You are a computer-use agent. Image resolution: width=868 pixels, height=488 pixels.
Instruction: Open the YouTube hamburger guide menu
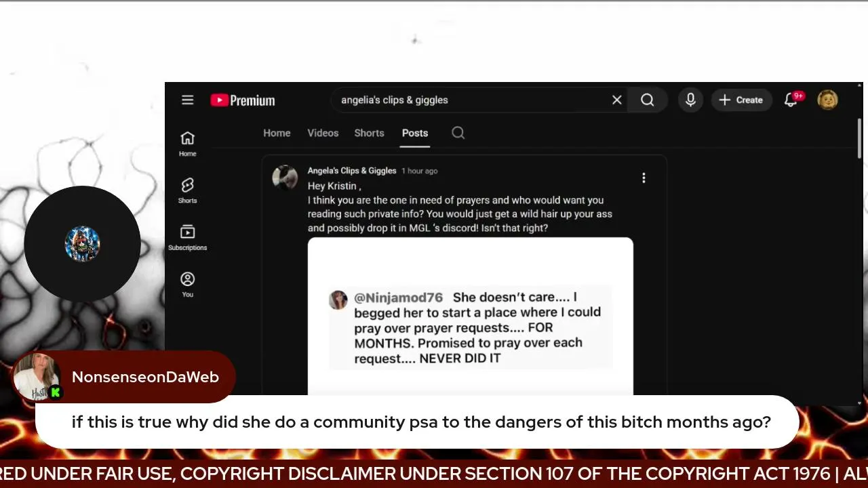pyautogui.click(x=188, y=100)
